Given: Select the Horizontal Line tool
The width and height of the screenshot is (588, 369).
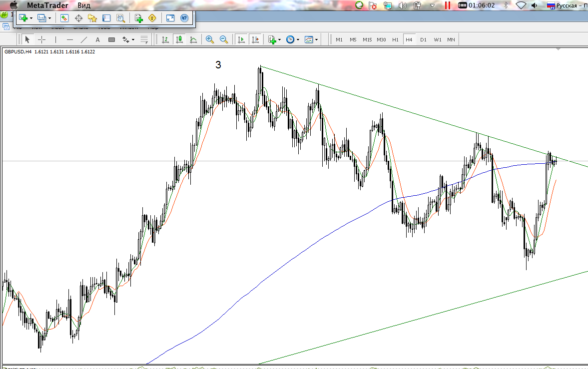Looking at the screenshot, I should [70, 39].
